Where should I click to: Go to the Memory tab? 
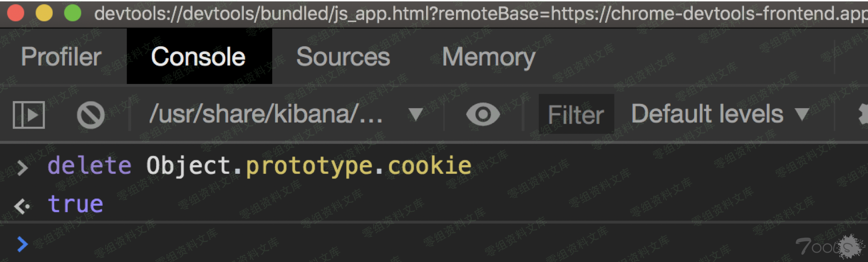pos(489,57)
